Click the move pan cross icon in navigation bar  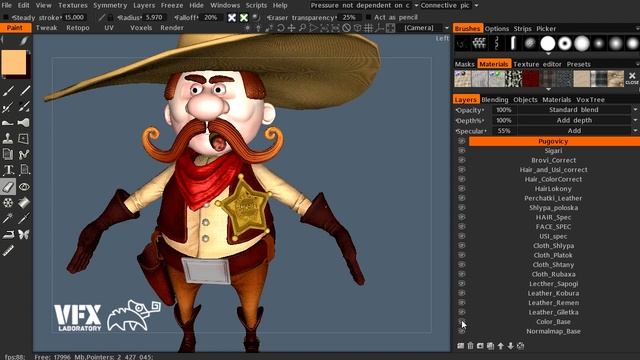(291, 28)
